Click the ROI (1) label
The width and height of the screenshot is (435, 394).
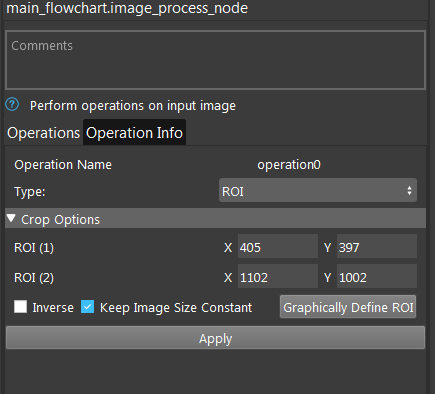click(x=34, y=248)
